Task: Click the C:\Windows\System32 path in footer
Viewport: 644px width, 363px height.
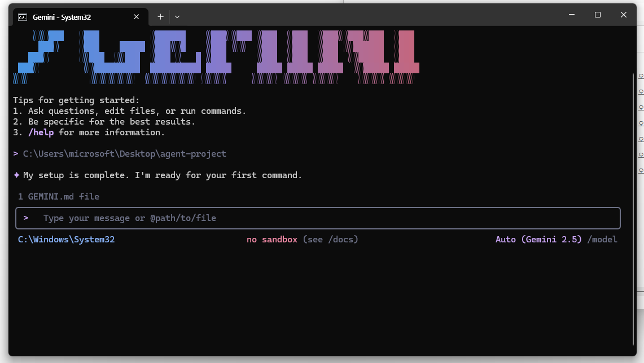Action: 66,240
